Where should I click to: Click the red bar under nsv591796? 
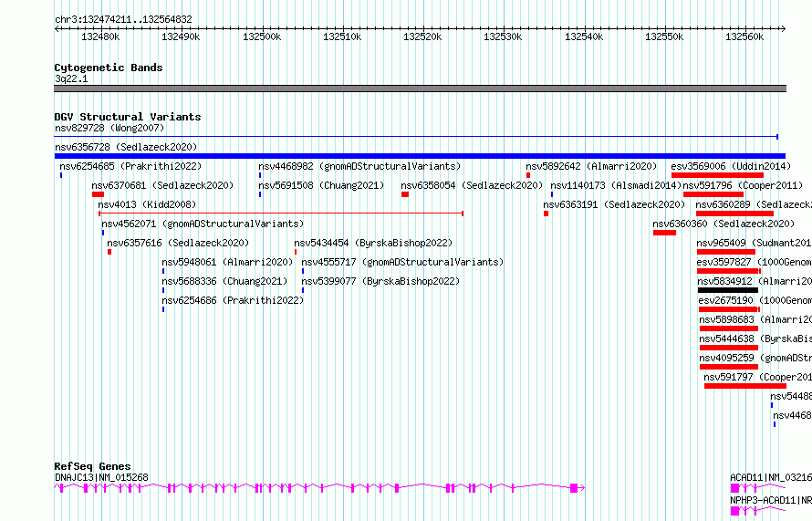tap(713, 194)
